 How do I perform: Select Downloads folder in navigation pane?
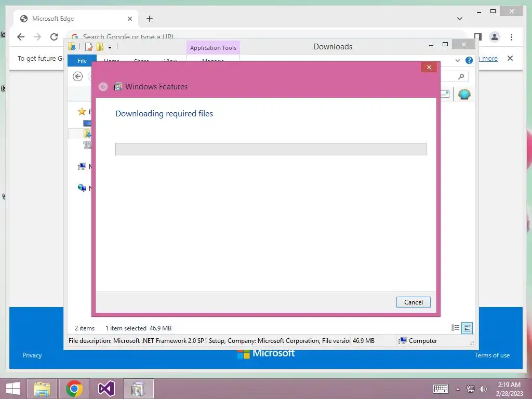point(87,134)
